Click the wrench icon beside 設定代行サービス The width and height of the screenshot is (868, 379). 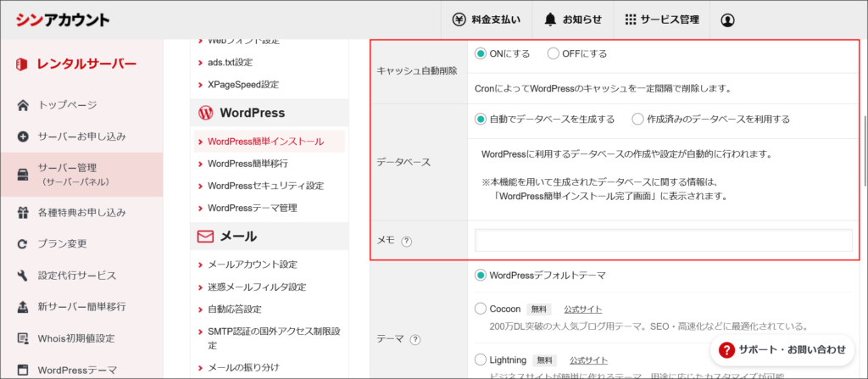click(23, 276)
